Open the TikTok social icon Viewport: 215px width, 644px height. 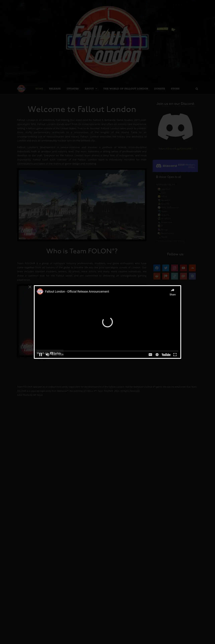(x=174, y=276)
